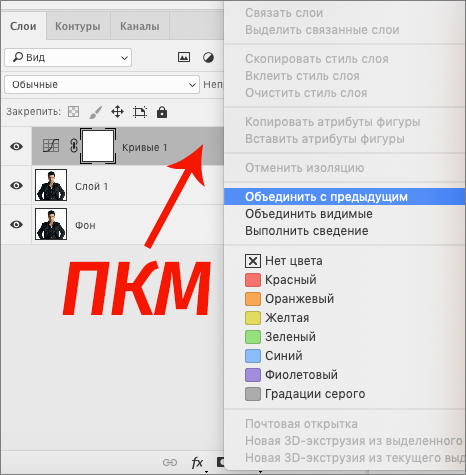Open the Вид layer filter dropdown
466x475 pixels.
[68, 57]
